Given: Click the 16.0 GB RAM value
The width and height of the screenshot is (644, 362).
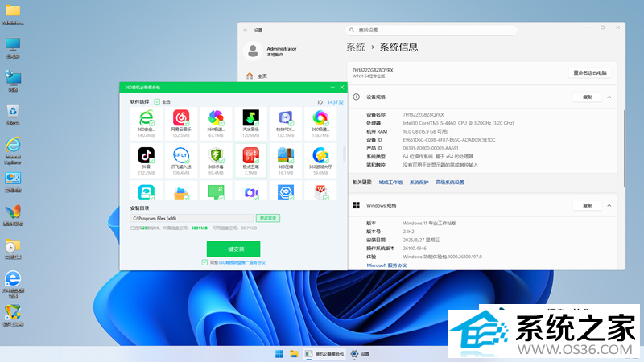Looking at the screenshot, I should 425,131.
